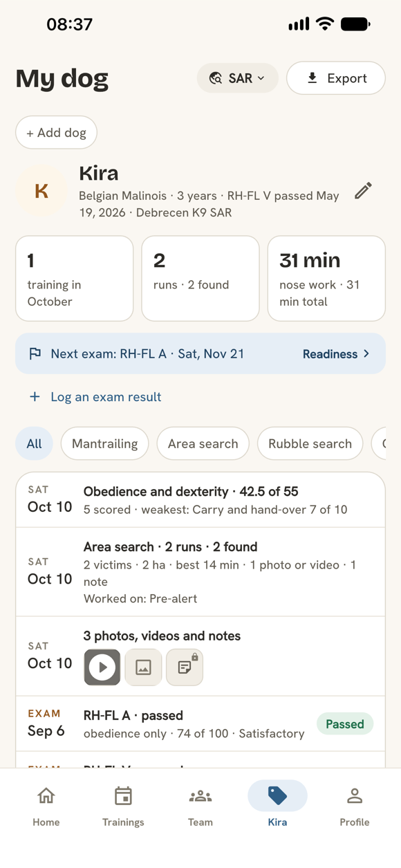Tap the My dog heading
Viewport: 401px width, 868px height.
62,79
